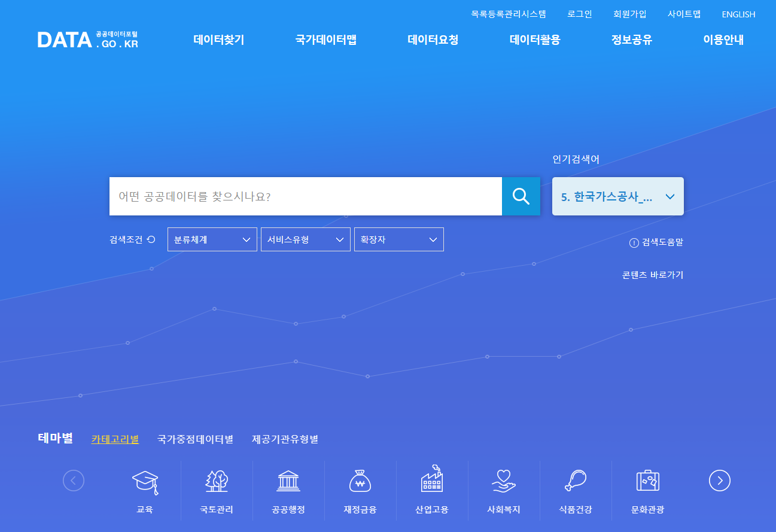Viewport: 776px width, 532px height.
Task: Open the 데이터찾기 menu
Action: click(219, 40)
